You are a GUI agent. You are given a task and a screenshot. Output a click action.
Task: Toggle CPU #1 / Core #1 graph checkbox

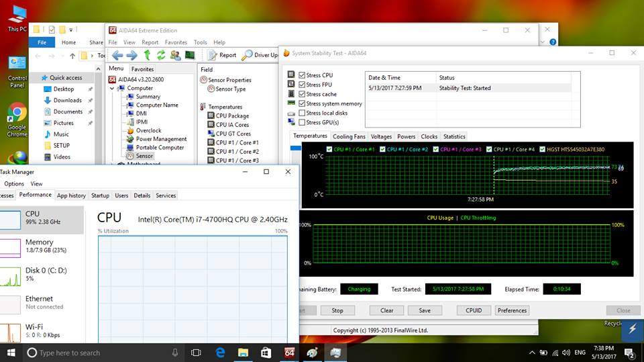coord(329,149)
